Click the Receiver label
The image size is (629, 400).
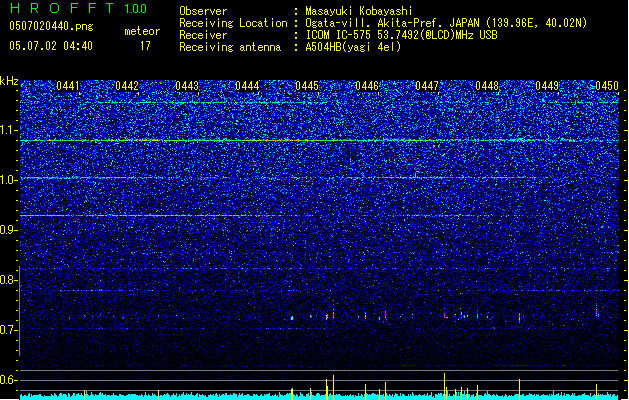pyautogui.click(x=203, y=35)
